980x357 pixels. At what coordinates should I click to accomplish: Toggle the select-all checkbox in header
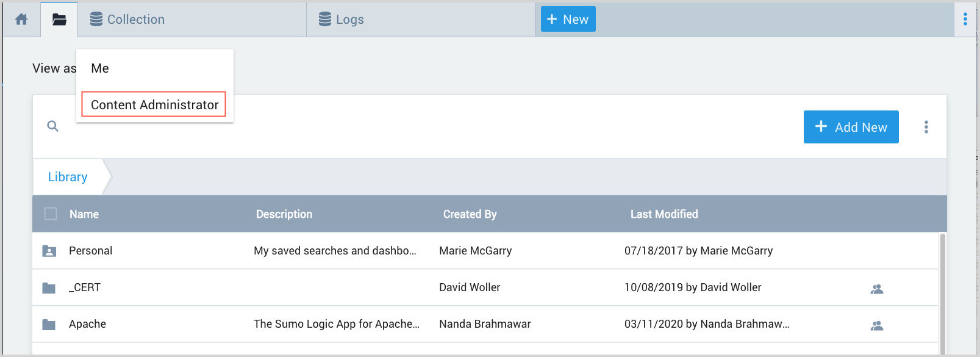[x=51, y=214]
